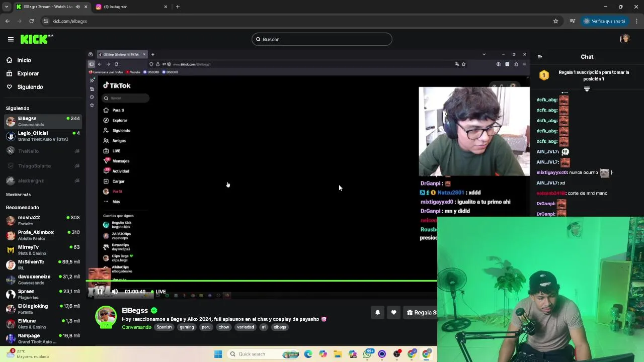This screenshot has width=644, height=362.
Task: Expand the chat leaderboard chevron
Action: 587,89
